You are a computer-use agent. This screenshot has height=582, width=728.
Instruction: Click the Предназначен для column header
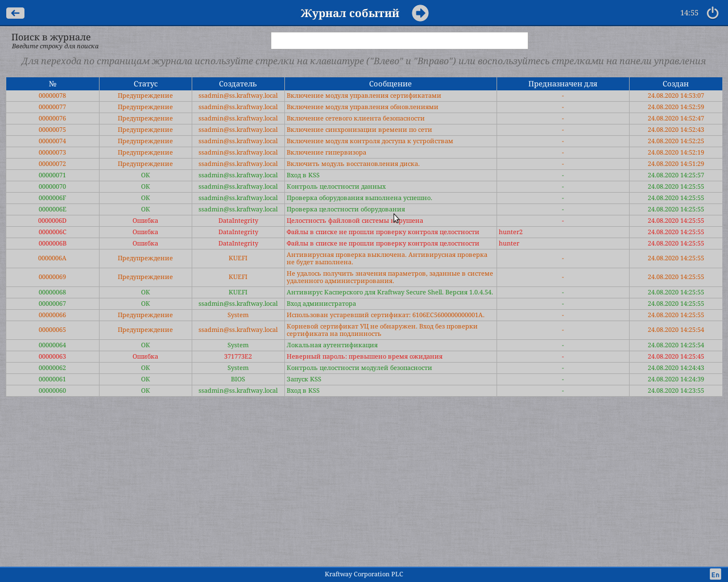pos(562,84)
